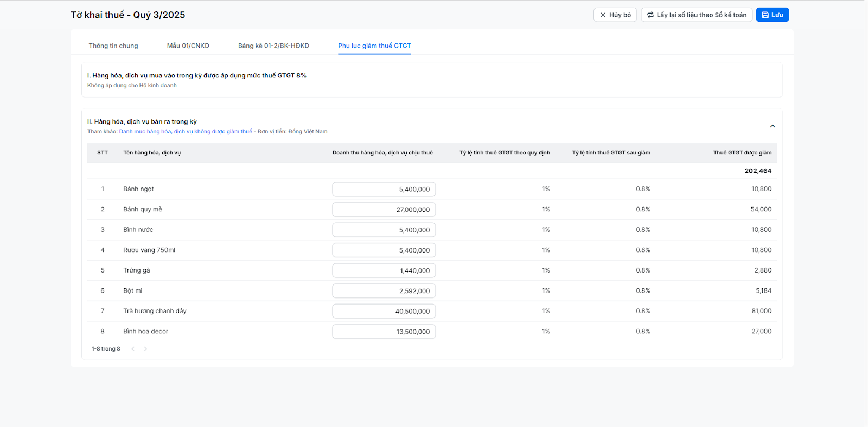This screenshot has width=868, height=427.
Task: Open the Bảng kê 01-2/BK-HĐKD tab
Action: (273, 46)
